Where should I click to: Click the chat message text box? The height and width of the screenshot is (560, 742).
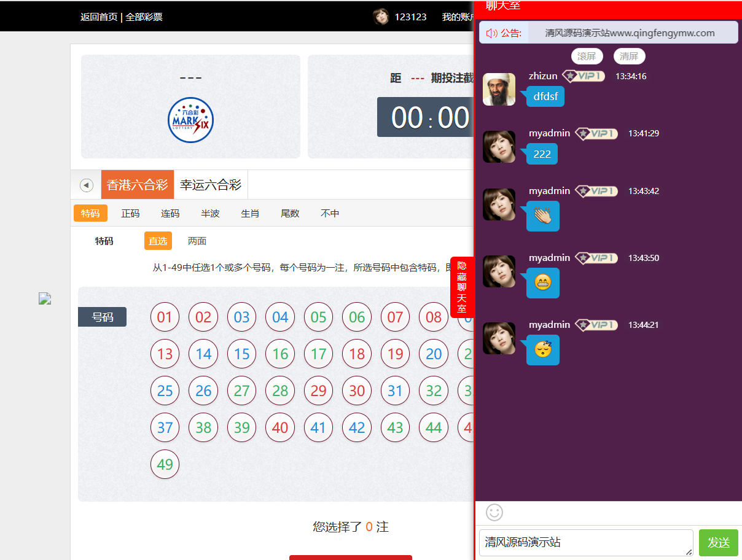(585, 543)
